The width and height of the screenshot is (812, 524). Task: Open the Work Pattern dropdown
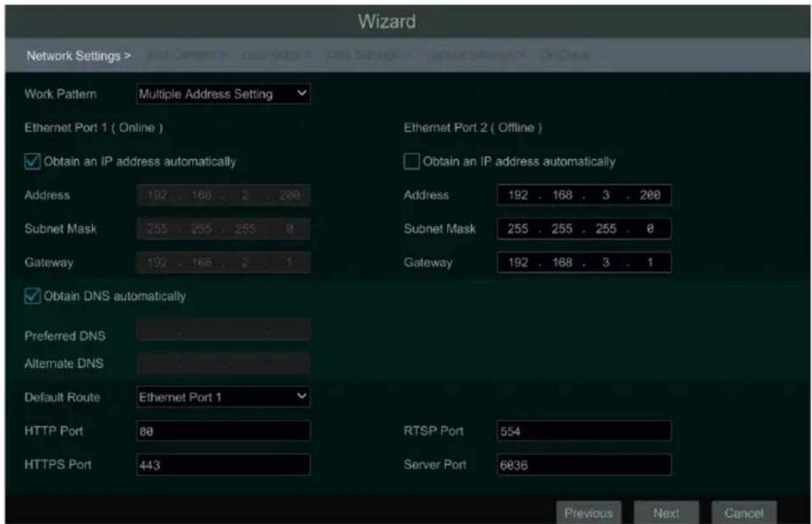(x=223, y=94)
